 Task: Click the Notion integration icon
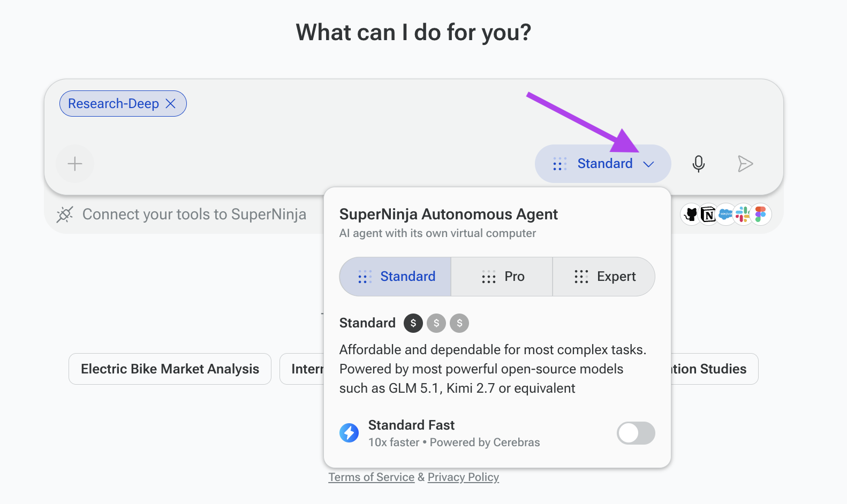point(708,215)
